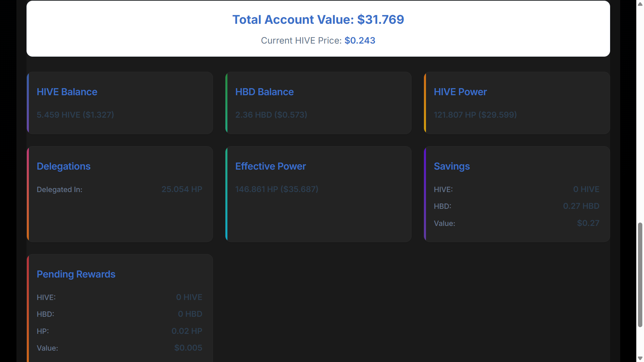Click the $0.27 savings value
The width and height of the screenshot is (644, 362).
point(588,223)
